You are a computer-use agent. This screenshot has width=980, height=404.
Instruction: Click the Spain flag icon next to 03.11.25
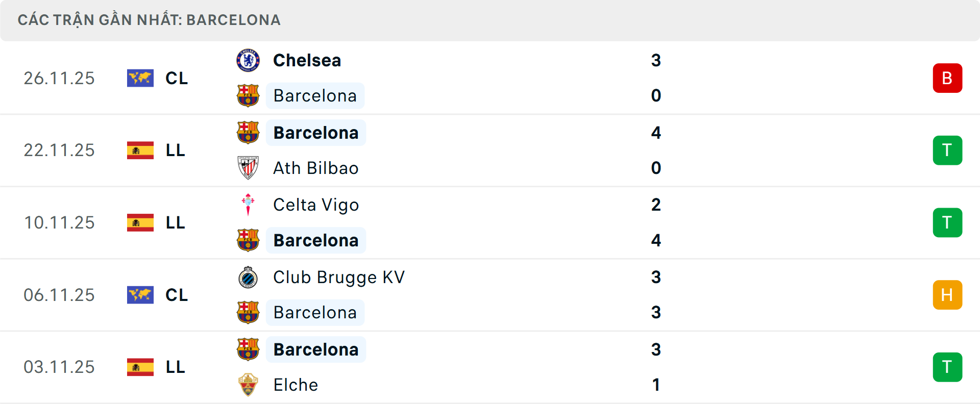(140, 367)
